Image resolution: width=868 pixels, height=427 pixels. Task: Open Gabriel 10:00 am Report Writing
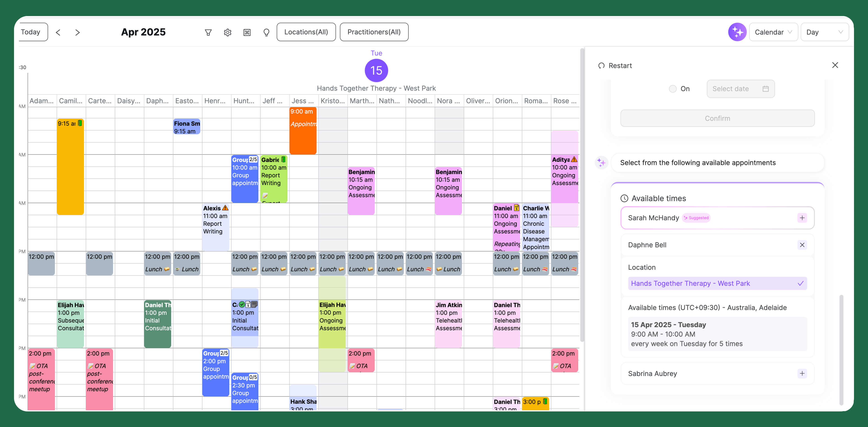[274, 179]
